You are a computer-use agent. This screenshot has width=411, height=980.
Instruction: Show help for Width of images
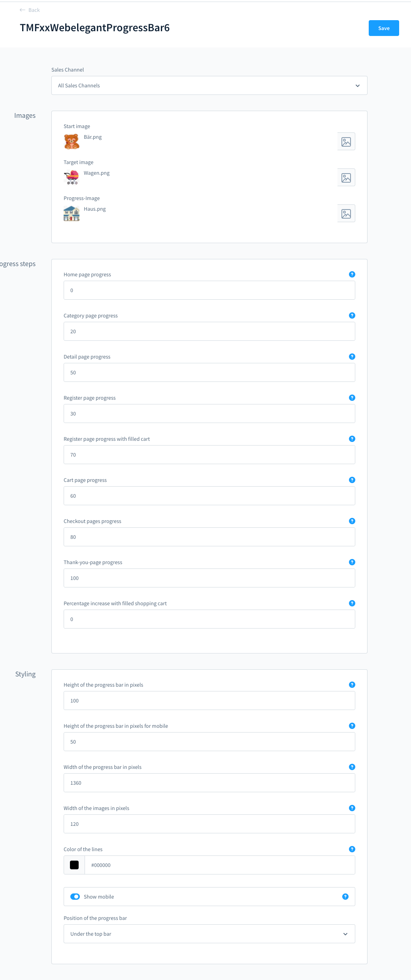tap(352, 808)
